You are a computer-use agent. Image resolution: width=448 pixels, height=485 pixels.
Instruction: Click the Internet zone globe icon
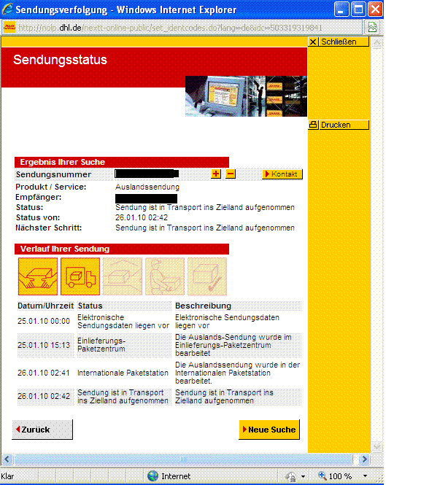coord(152,476)
